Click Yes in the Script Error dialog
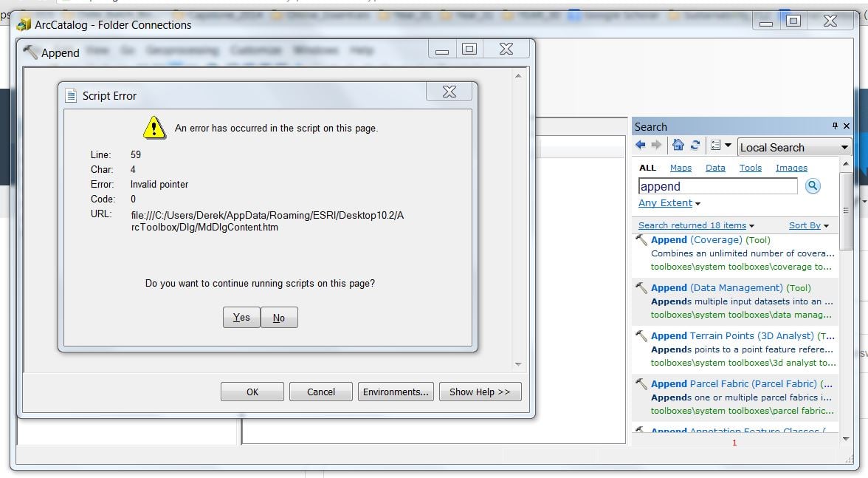 (x=241, y=318)
